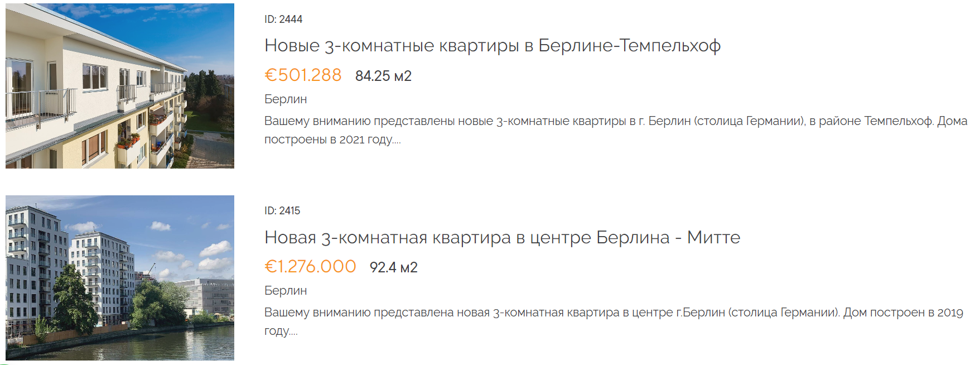Click the 'Берлин' location label under the first listing
Screen dimensions: 980x365
[x=284, y=100]
